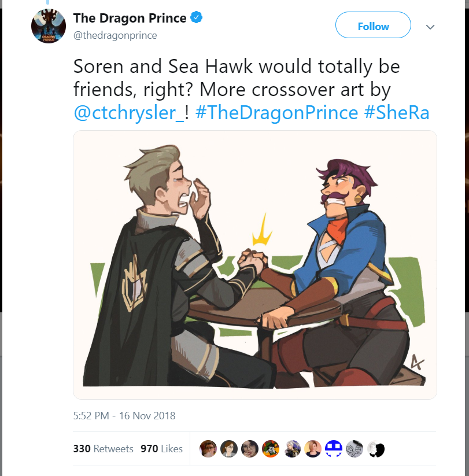This screenshot has height=476, width=469.
Task: View the 970 Likes list
Action: [161, 449]
